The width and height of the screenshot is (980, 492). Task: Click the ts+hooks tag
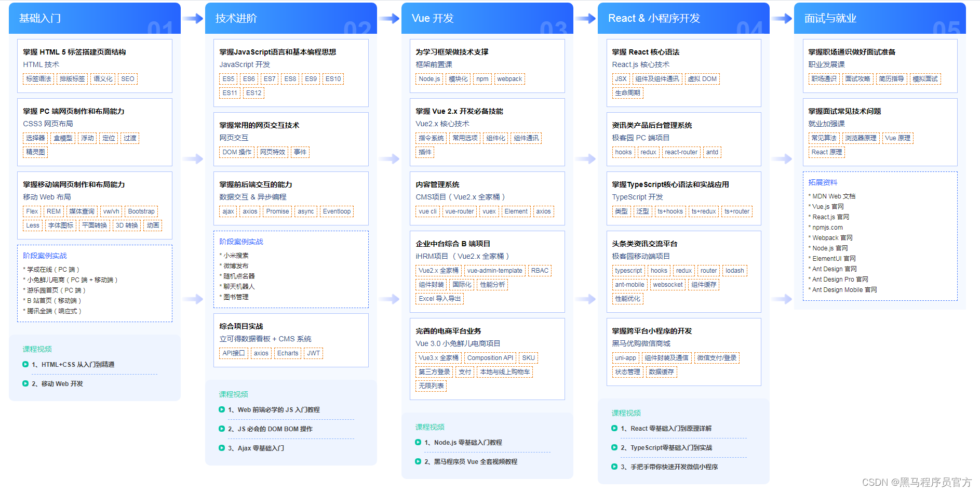point(670,211)
